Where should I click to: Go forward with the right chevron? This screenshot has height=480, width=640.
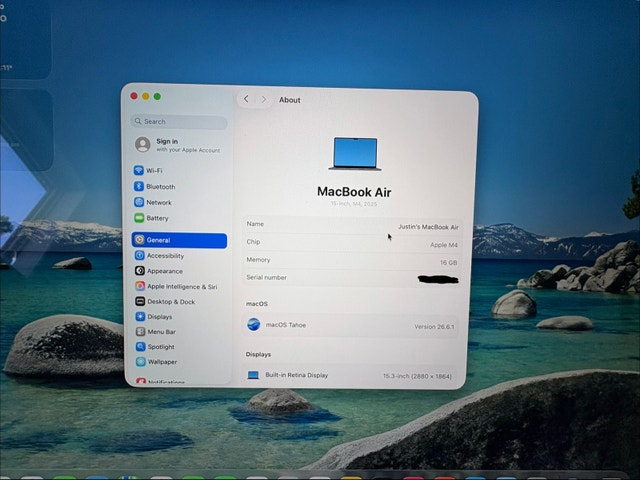(x=264, y=99)
